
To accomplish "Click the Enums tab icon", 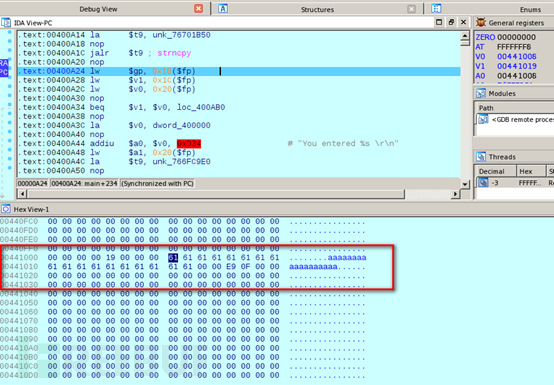I will tap(436, 8).
